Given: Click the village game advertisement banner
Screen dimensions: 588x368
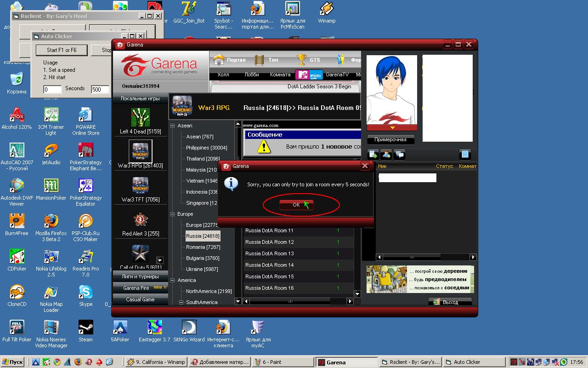Looking at the screenshot, I should tap(420, 279).
